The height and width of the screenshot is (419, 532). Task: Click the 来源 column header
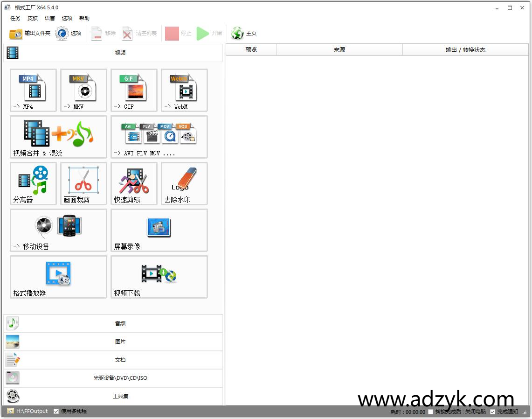(339, 50)
